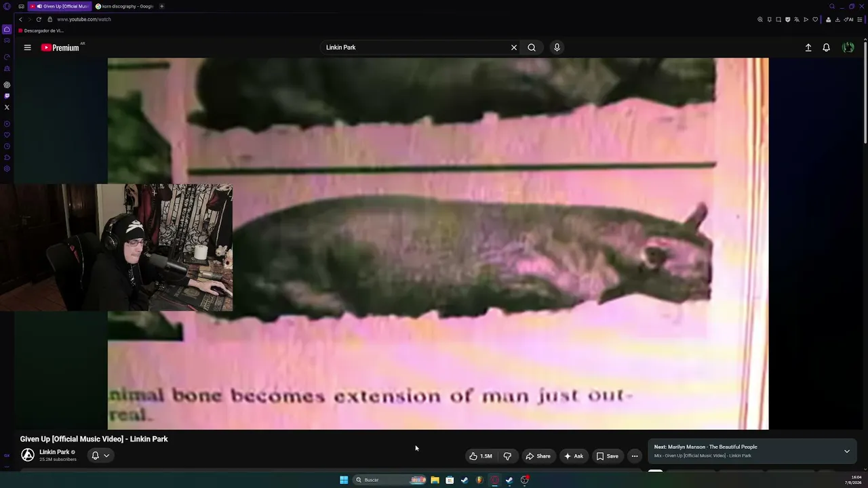Open the browser AI assistant button
The width and height of the screenshot is (868, 488).
849,20
